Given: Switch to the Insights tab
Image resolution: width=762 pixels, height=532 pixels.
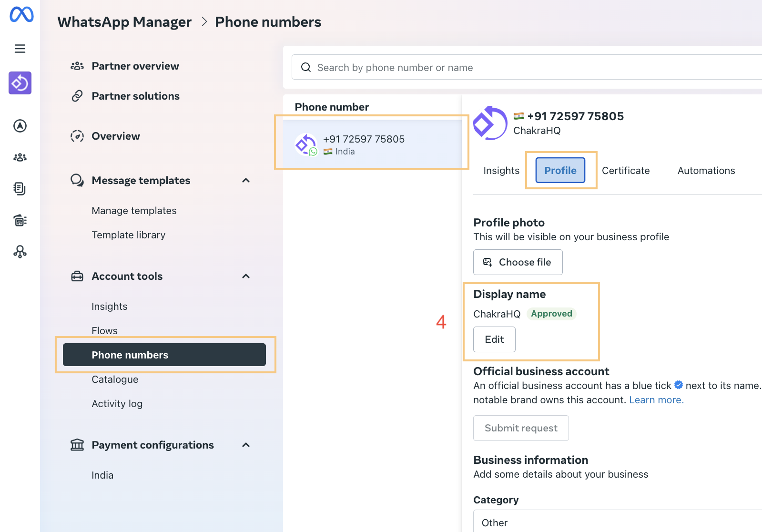Looking at the screenshot, I should coord(501,171).
